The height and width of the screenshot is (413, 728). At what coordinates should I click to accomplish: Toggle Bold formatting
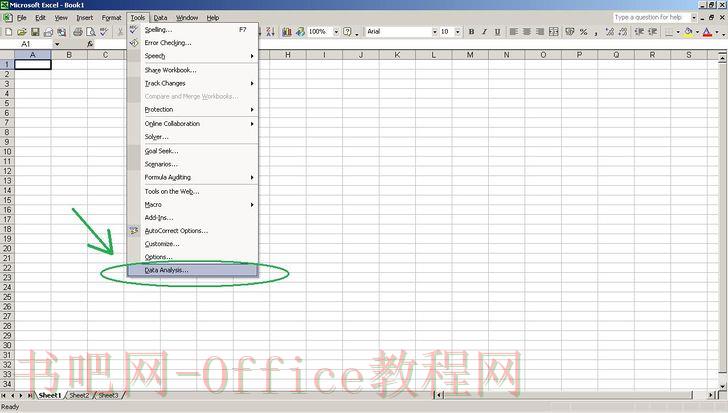(471, 32)
